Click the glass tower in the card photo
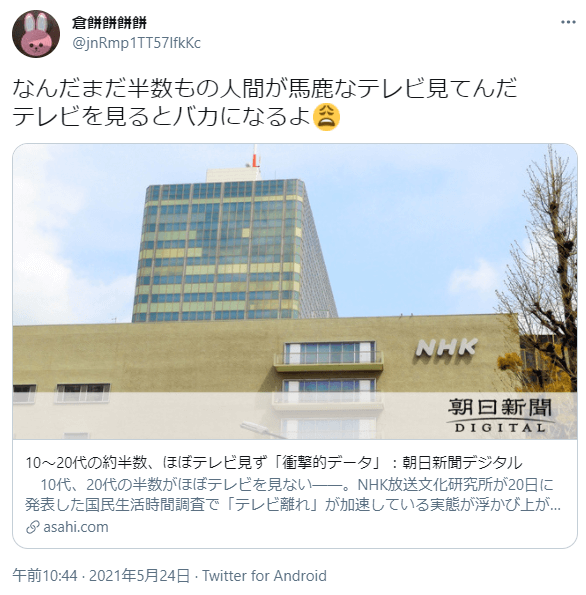The image size is (586, 595). 234,250
